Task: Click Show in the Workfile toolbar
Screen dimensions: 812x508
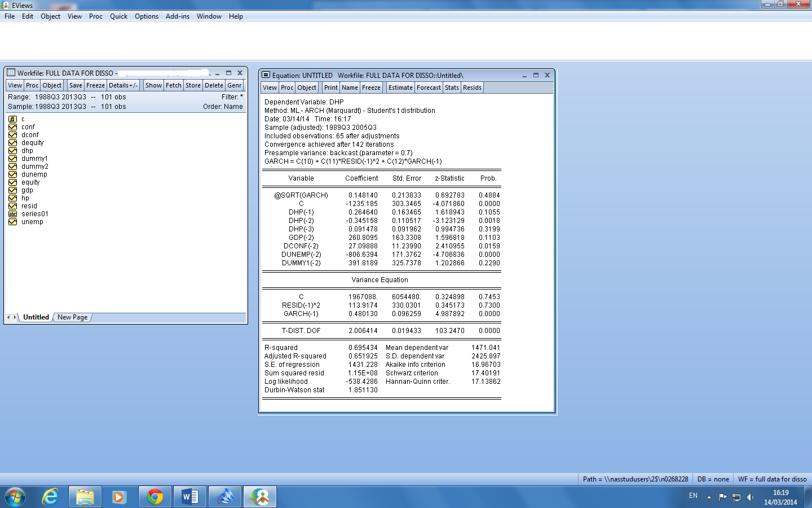Action: pyautogui.click(x=153, y=85)
